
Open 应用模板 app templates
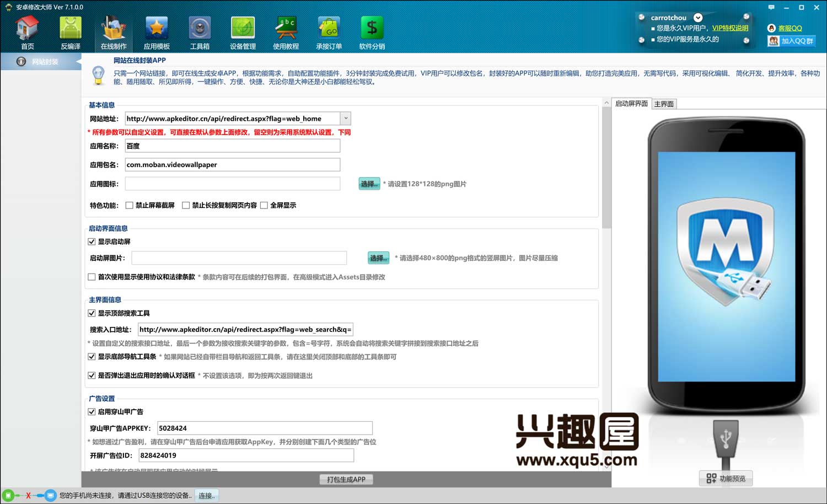point(157,33)
